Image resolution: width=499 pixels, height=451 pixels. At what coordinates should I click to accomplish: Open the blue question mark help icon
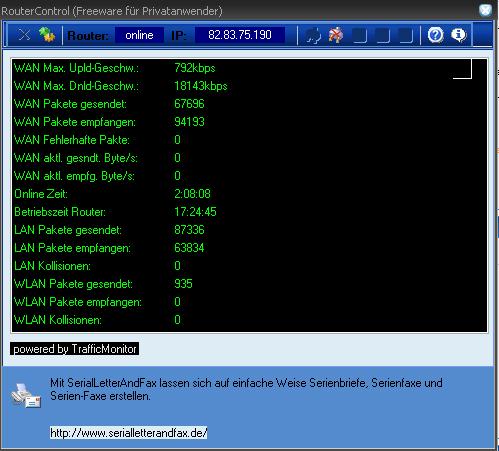point(435,35)
